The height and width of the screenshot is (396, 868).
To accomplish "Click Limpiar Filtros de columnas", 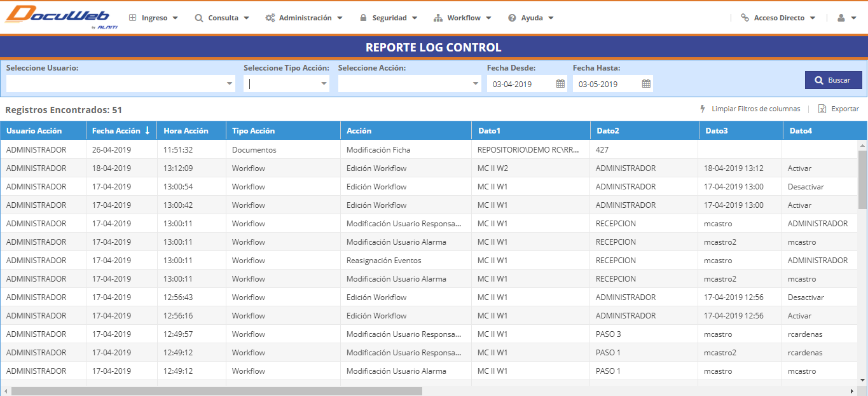I will click(x=755, y=109).
